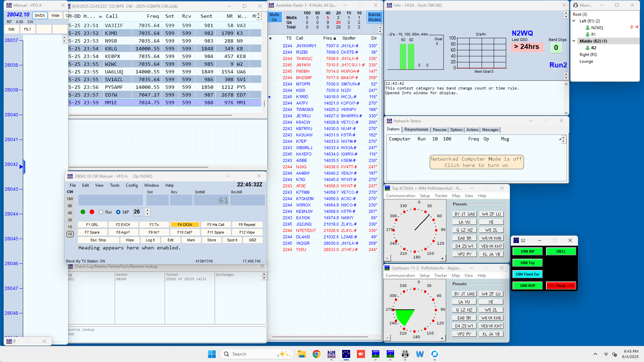Click the Top KT36XA rotator window icon
644x362 pixels.
[x=387, y=188]
